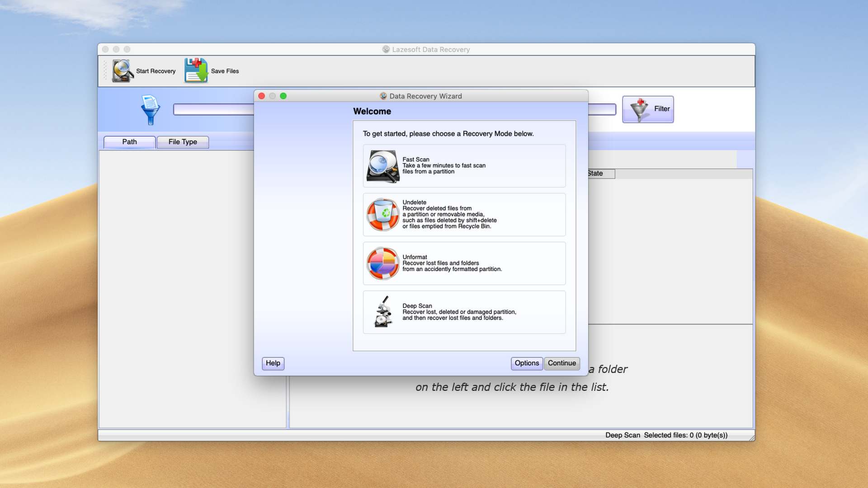The width and height of the screenshot is (868, 488).
Task: Select the Fast Scan recovery mode icon
Action: click(383, 166)
